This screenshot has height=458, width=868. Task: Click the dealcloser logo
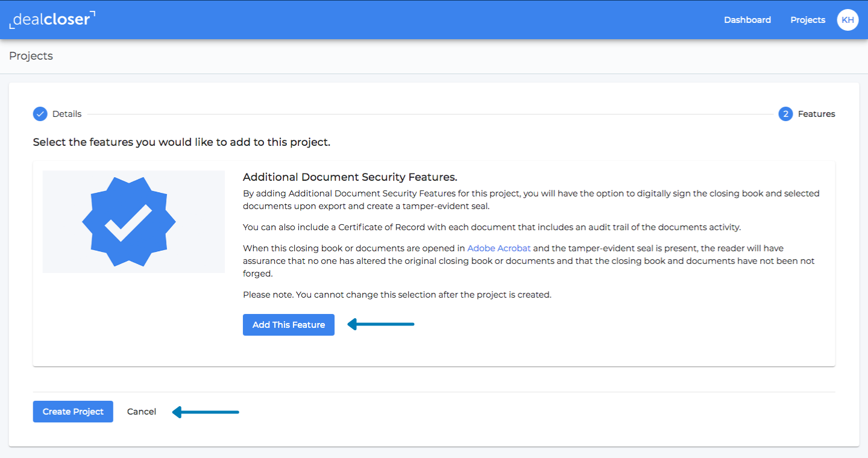[52, 19]
